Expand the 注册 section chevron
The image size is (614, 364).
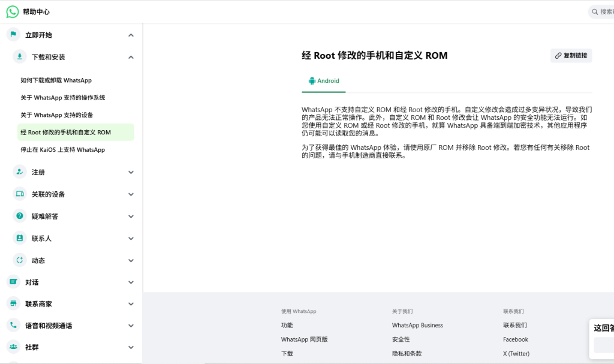[x=131, y=172]
